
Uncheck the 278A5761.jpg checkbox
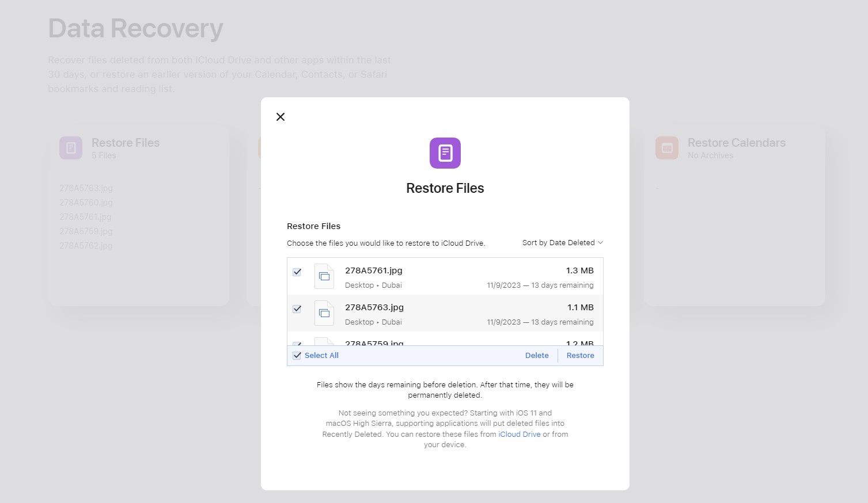tap(297, 272)
